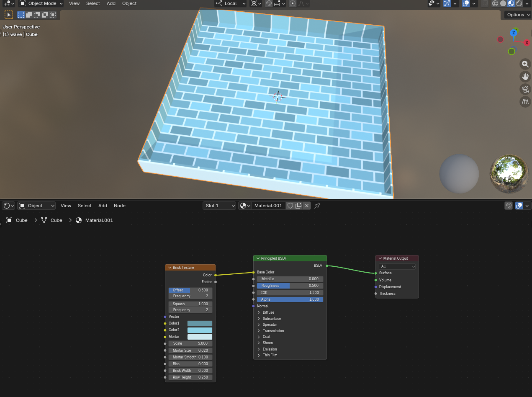The width and height of the screenshot is (532, 397).
Task: Click the zoom magnifier in 3D viewport
Action: [x=525, y=64]
